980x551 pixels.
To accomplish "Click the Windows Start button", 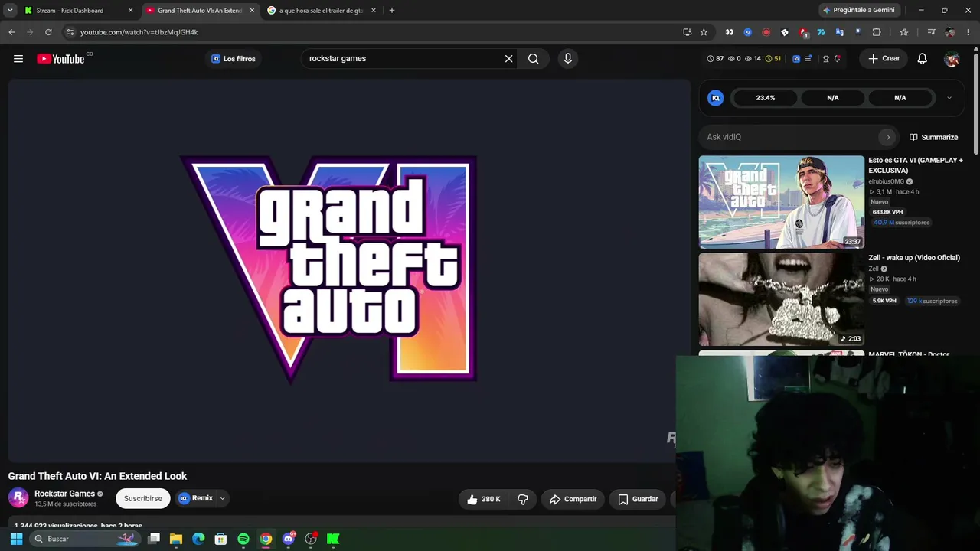I will click(x=16, y=539).
